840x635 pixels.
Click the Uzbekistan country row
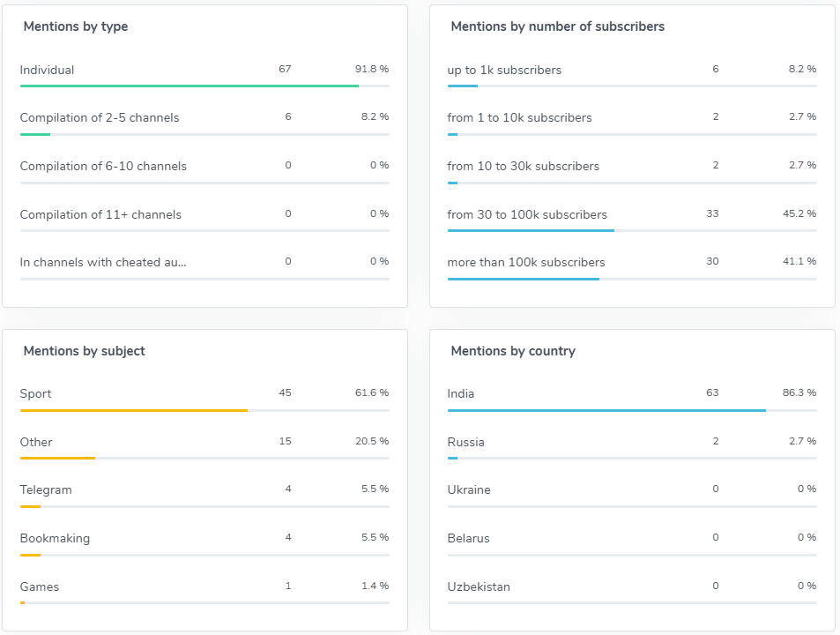(x=478, y=586)
